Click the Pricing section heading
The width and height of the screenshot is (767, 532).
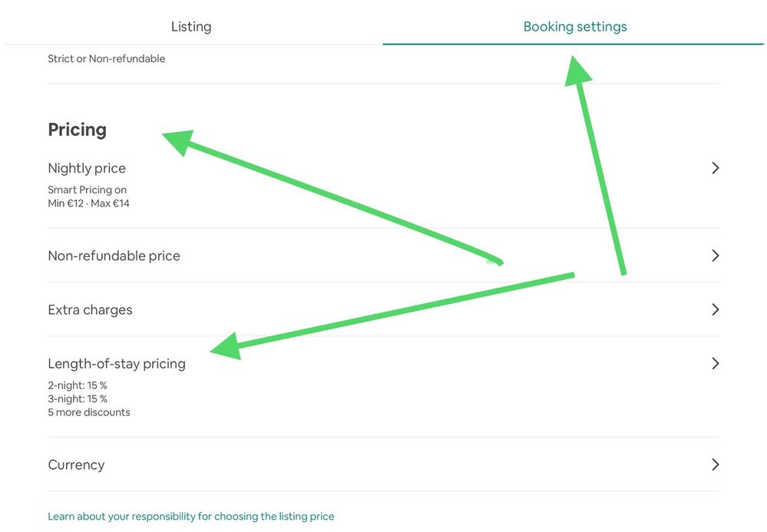[x=77, y=130]
